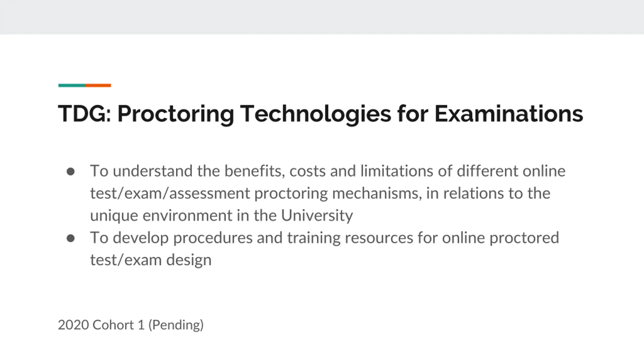This screenshot has width=644, height=362.
Task: Click the '2020 Cohort 1 (Pending)' footer text
Action: tap(131, 325)
